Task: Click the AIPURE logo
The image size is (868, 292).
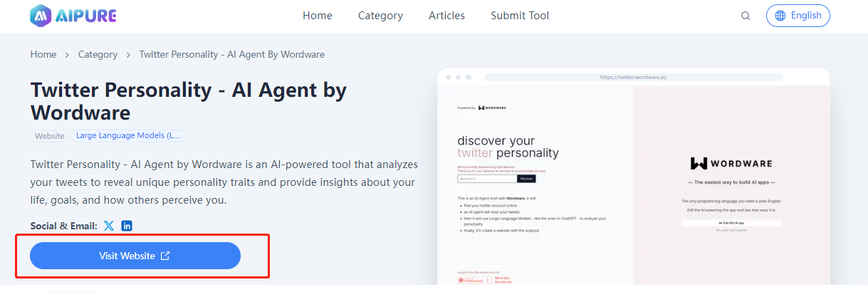Action: (73, 15)
